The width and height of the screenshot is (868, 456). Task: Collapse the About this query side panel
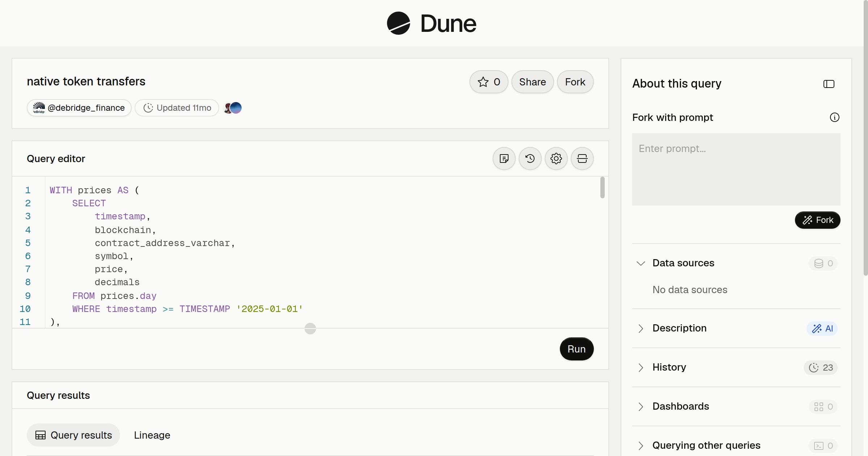point(829,84)
